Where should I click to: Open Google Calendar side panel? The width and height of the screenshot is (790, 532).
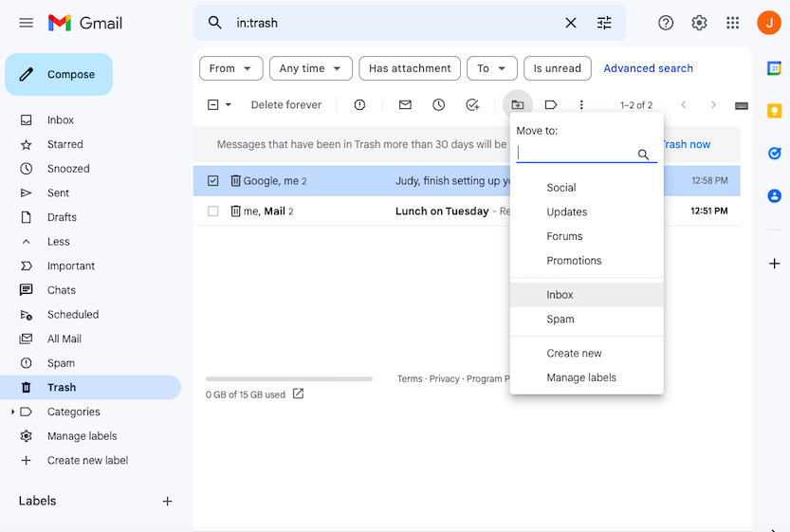(x=774, y=68)
